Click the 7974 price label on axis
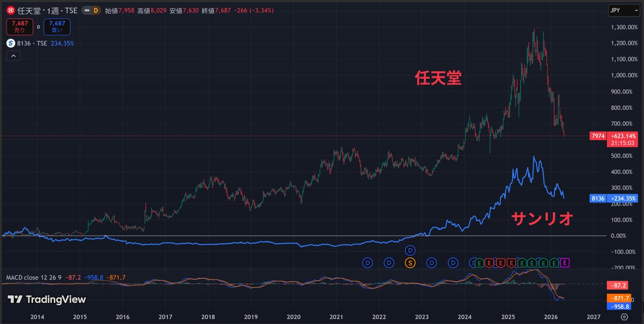 click(x=598, y=136)
